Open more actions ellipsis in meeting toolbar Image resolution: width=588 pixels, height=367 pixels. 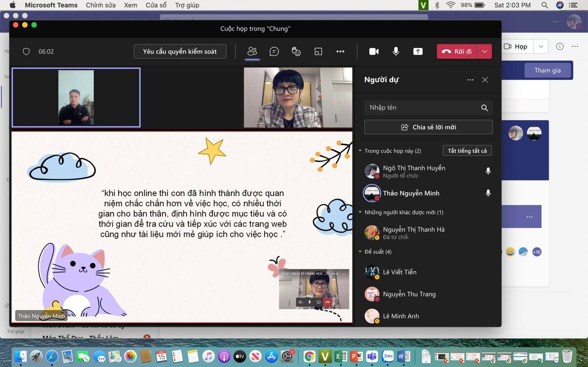[340, 51]
